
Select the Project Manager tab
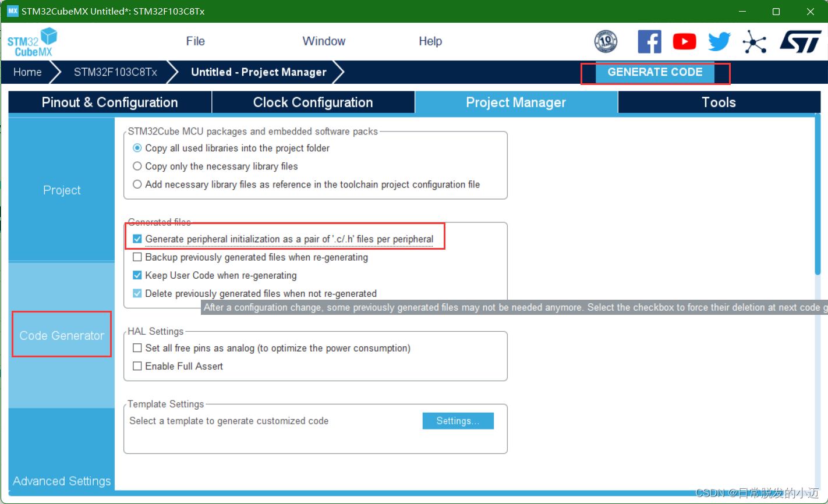[516, 102]
